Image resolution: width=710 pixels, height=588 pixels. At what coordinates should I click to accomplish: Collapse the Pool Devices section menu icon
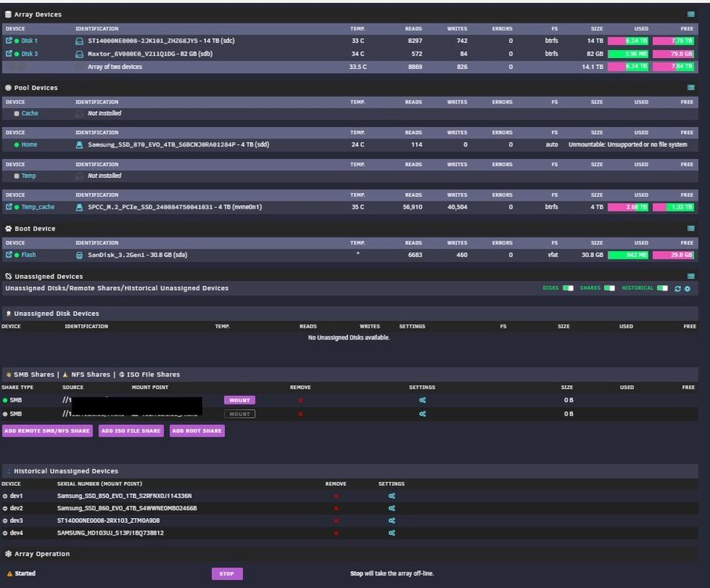tap(691, 88)
